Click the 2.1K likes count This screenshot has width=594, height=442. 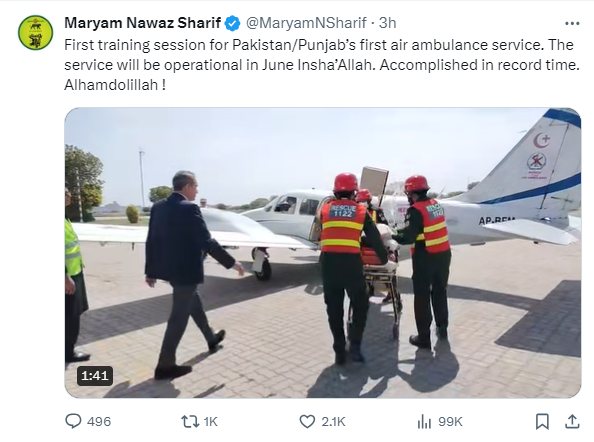tap(333, 422)
